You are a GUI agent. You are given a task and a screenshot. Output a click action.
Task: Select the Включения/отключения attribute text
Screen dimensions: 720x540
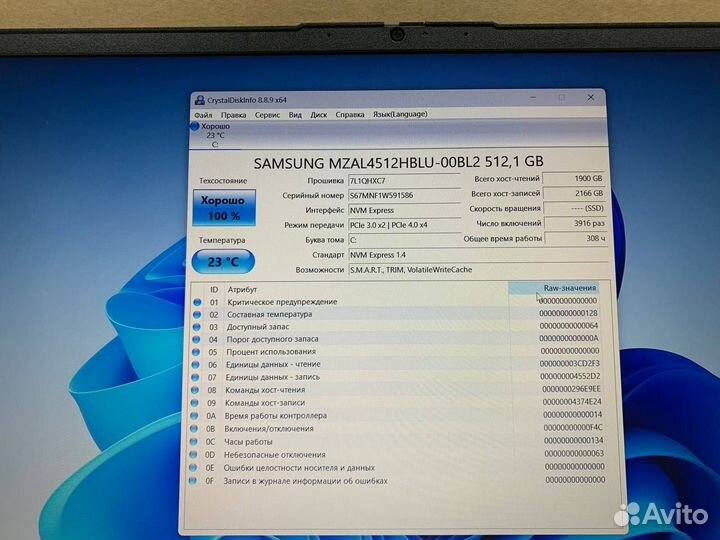(269, 428)
